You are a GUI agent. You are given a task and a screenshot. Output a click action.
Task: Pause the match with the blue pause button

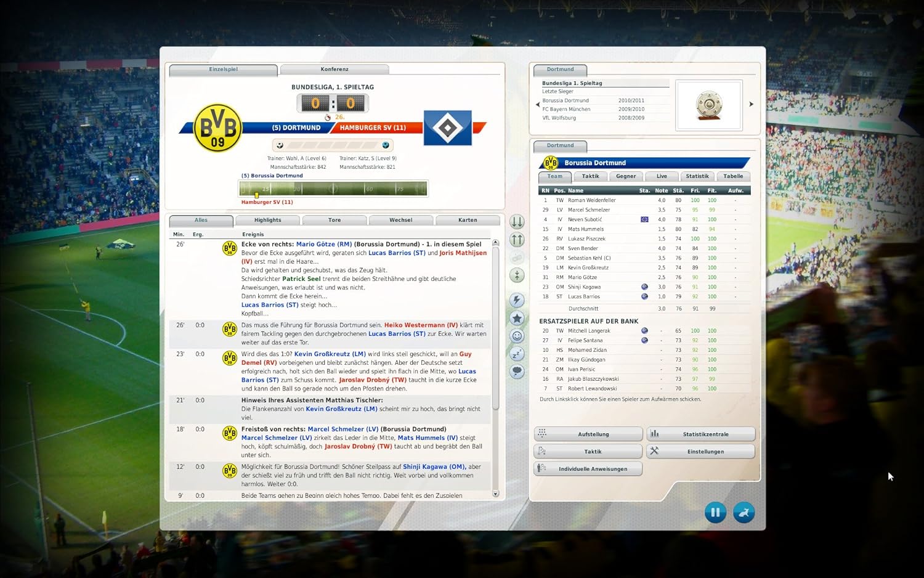(x=715, y=512)
